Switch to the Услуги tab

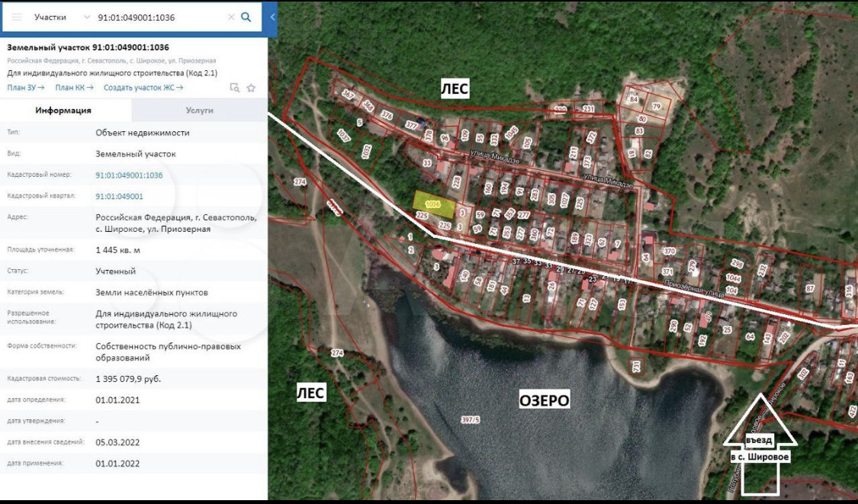(199, 110)
